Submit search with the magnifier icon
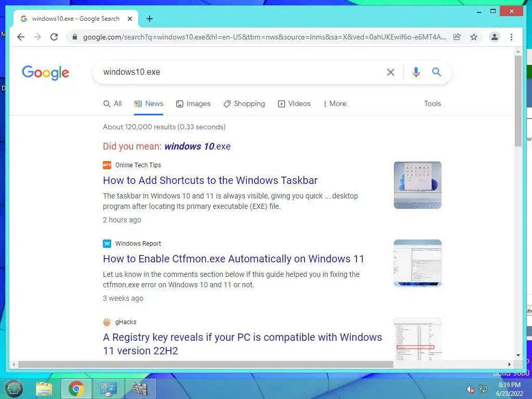Viewport: 532px width, 399px height. 436,72
